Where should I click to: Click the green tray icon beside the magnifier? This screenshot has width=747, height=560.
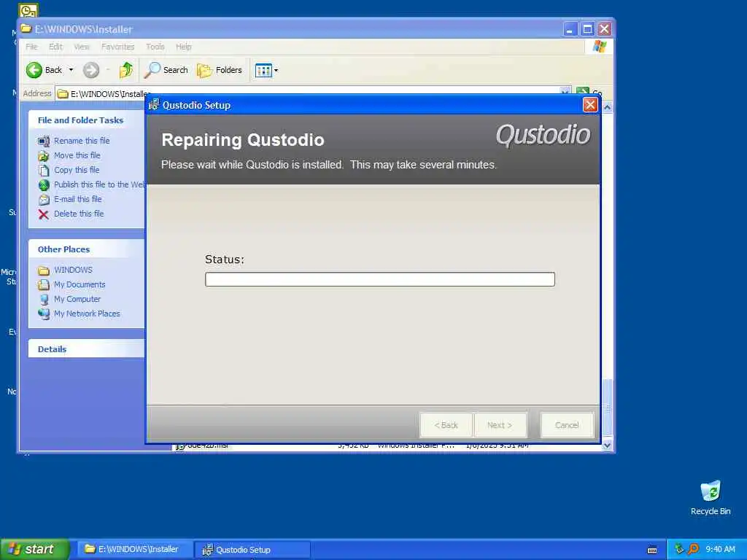(679, 549)
